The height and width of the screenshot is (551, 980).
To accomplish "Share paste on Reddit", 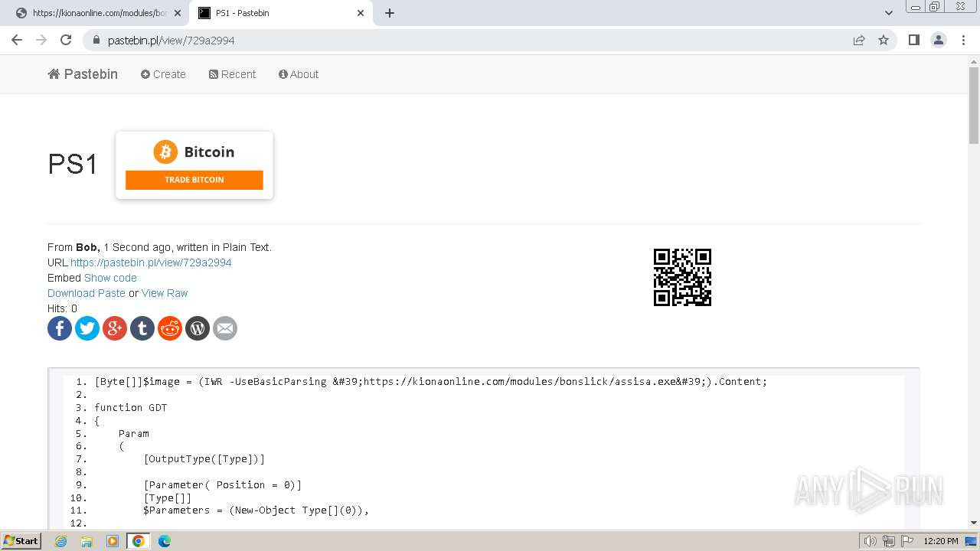I will point(170,328).
